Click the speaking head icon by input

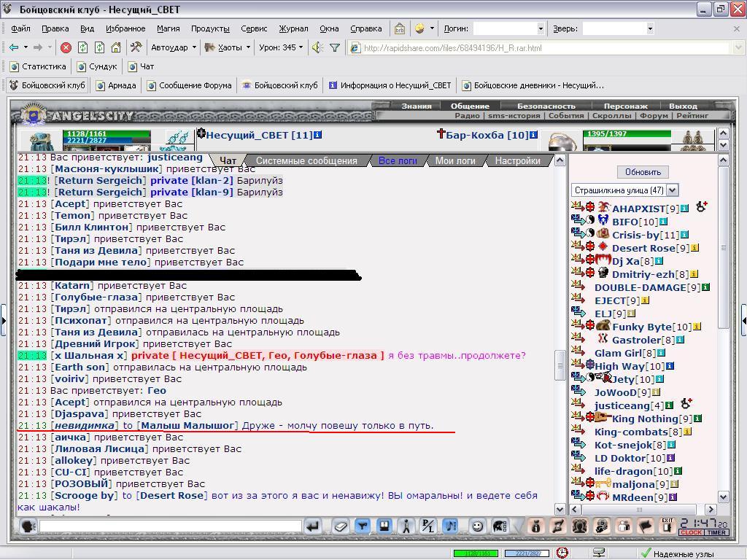tap(28, 526)
